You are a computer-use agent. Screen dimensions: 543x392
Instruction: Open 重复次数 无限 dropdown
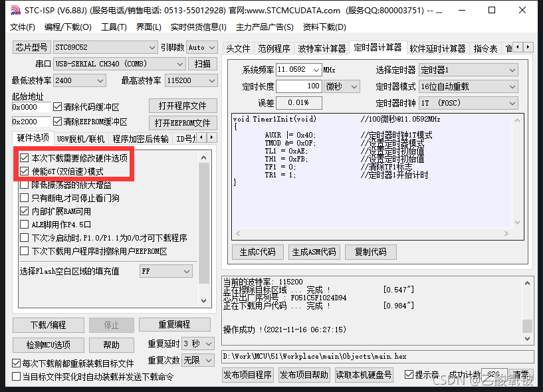[x=198, y=360]
